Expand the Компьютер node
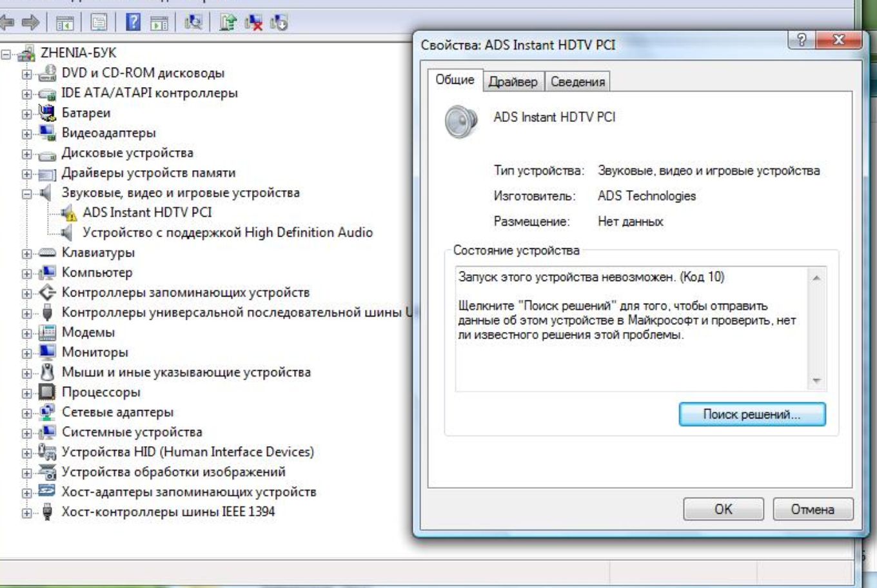This screenshot has height=588, width=877. 26,273
